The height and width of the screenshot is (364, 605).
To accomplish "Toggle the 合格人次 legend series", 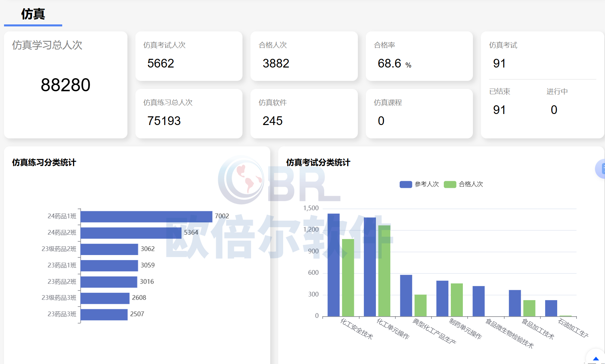I will tap(471, 184).
